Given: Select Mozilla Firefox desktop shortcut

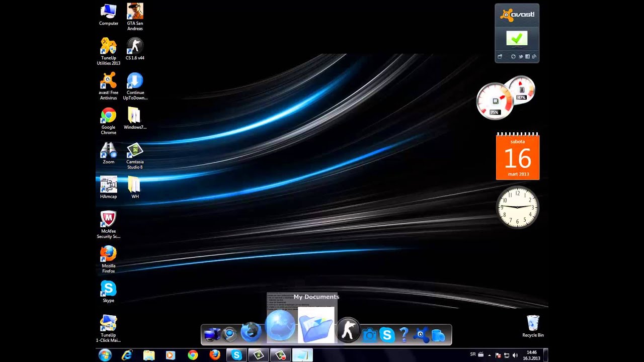Looking at the screenshot, I should (109, 259).
